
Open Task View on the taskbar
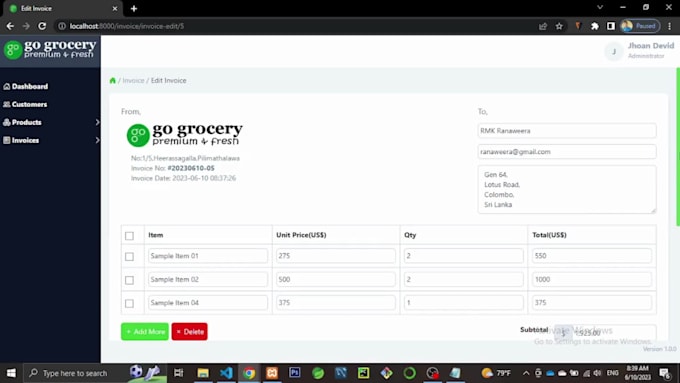(178, 373)
